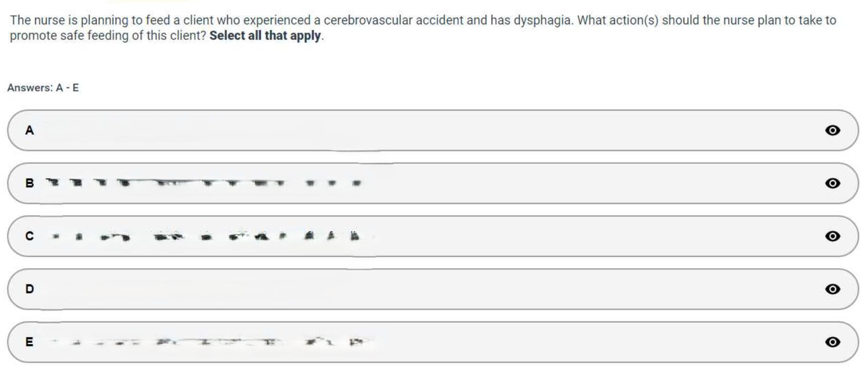Screen dimensions: 868x372
Task: Click the letter E option label
Action: tap(30, 342)
